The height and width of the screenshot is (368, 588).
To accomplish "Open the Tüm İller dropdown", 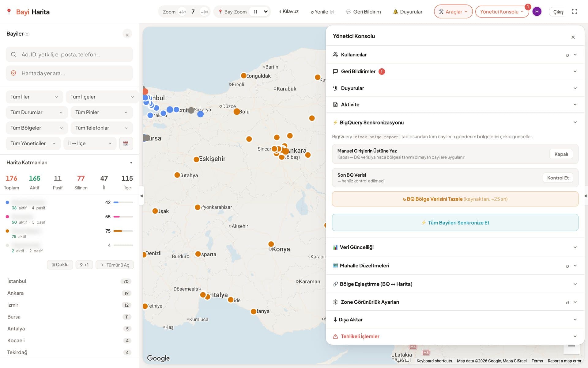I will point(34,97).
